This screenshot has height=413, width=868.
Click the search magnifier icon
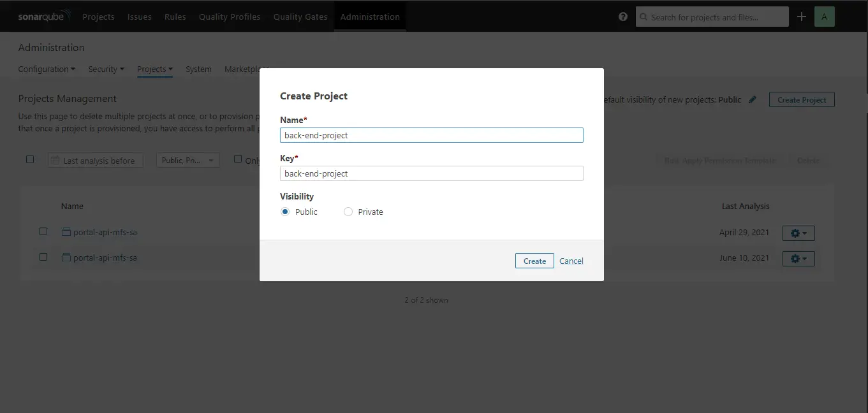point(644,17)
